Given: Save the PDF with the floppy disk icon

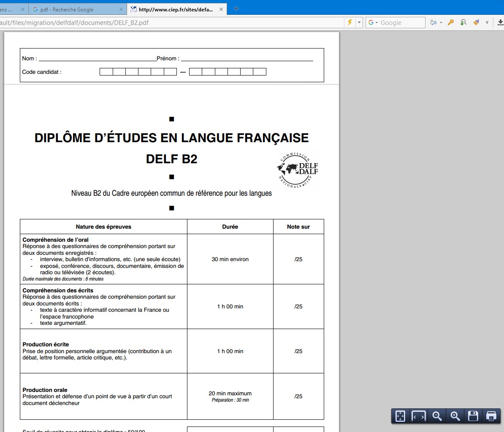Looking at the screenshot, I should pyautogui.click(x=473, y=416).
